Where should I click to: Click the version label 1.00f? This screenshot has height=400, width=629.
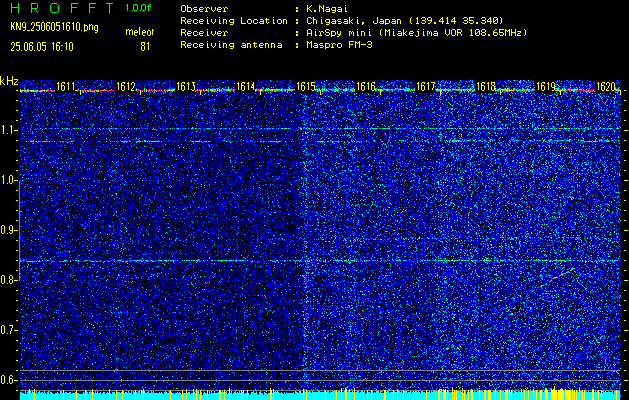pyautogui.click(x=138, y=8)
